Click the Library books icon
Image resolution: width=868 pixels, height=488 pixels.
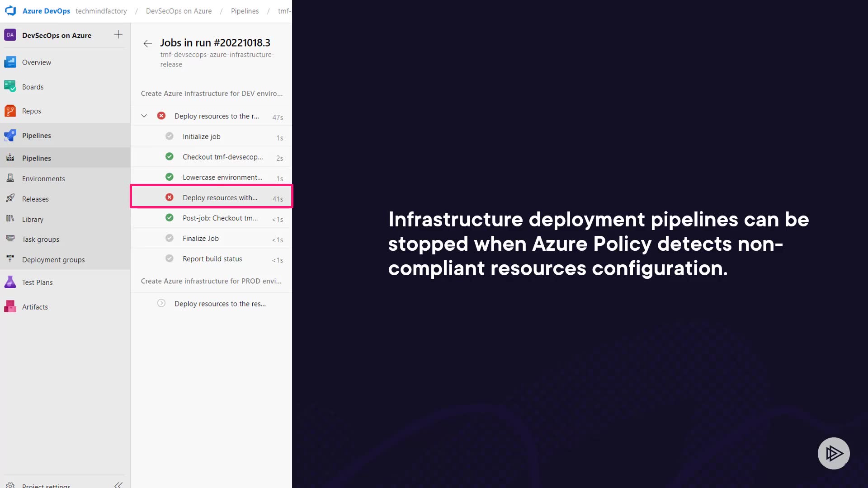(10, 219)
